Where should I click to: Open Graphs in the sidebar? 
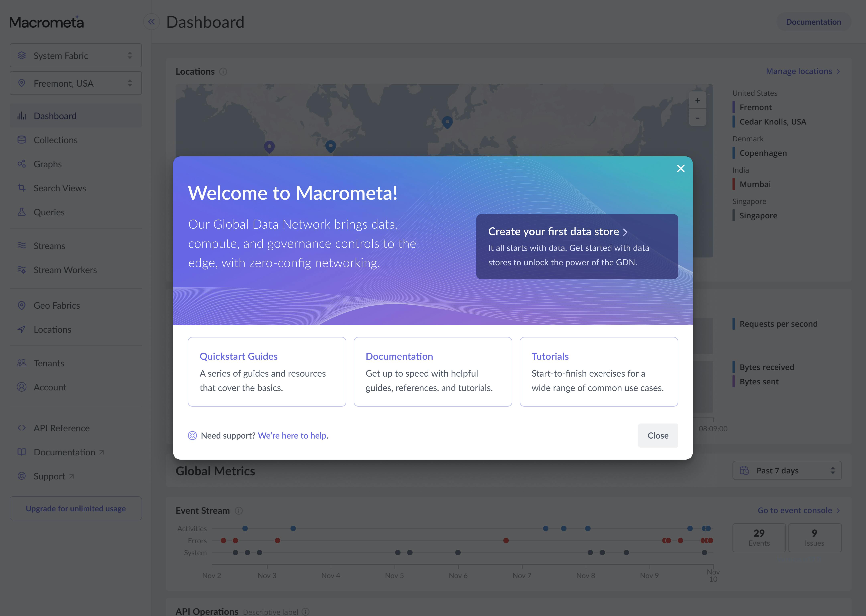76,164
